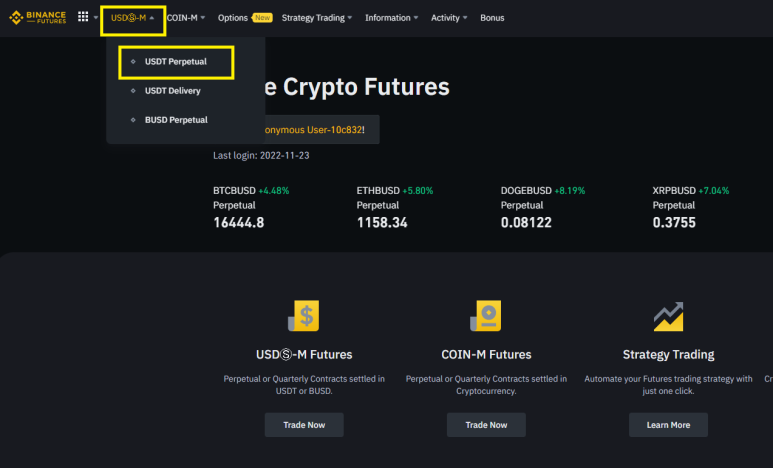Click the diamond bullet beside BUSD Perpetual

point(133,120)
